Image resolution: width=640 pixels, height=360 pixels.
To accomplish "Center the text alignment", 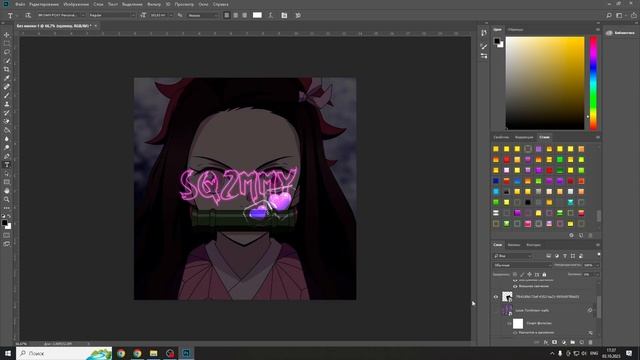I will [x=236, y=15].
